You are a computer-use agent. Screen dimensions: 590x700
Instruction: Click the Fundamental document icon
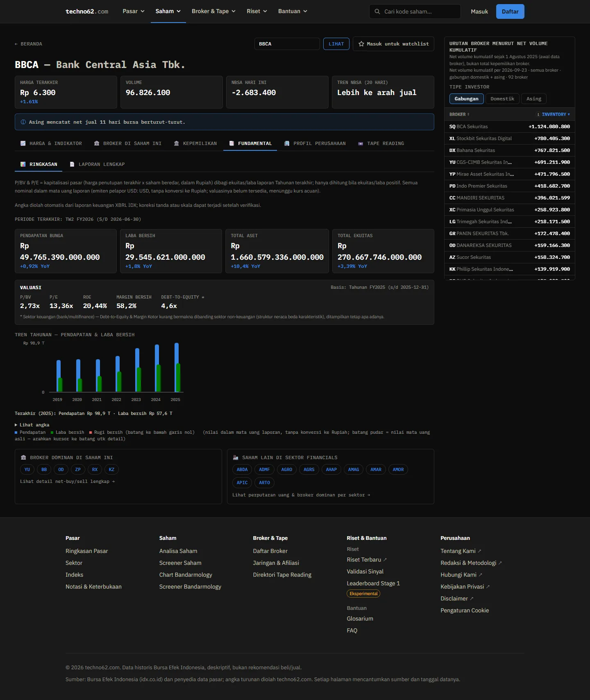(x=231, y=143)
